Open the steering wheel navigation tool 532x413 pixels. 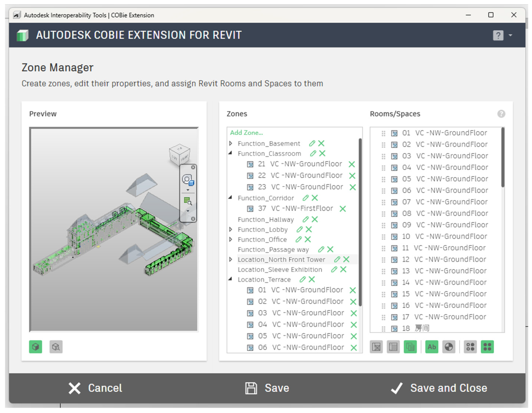click(x=187, y=180)
